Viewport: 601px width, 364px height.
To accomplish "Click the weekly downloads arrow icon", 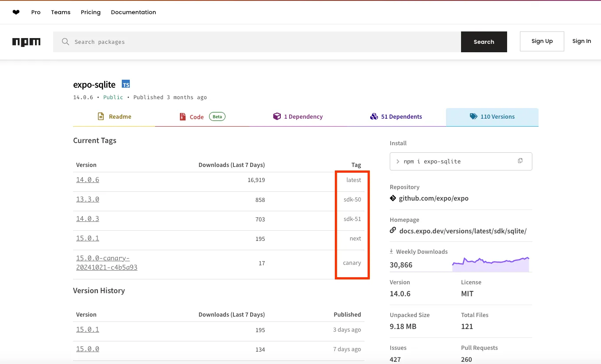I will click(392, 251).
